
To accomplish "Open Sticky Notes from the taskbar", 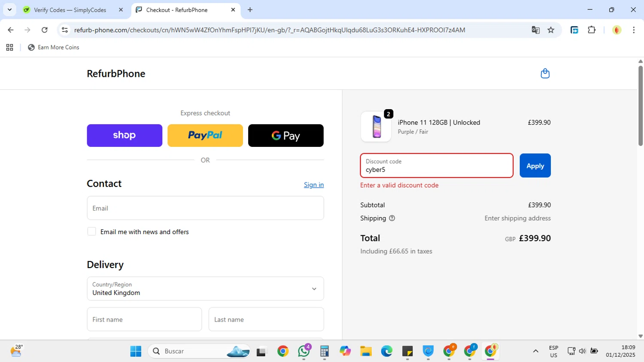I will point(407,351).
